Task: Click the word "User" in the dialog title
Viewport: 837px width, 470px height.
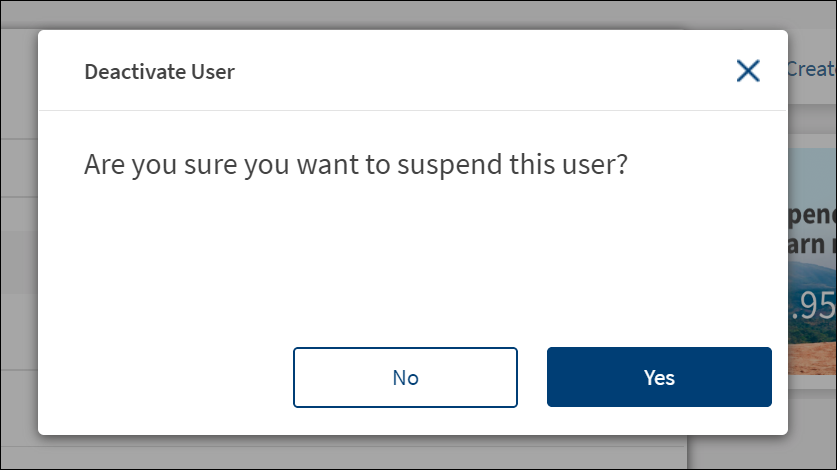Action: click(214, 71)
